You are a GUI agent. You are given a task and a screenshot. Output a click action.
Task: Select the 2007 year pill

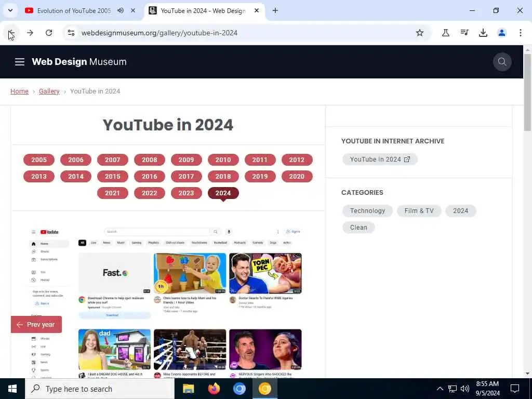pos(113,160)
